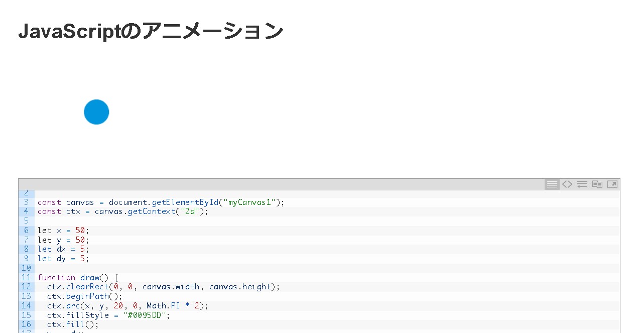Click line number 14 in the gutter
This screenshot has width=644, height=333.
click(26, 305)
